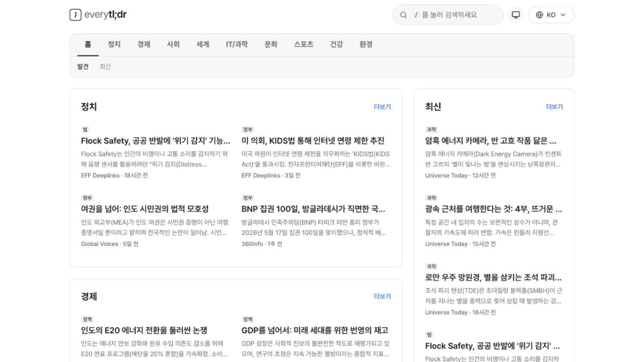Click 더보기 in the 최신 sidebar

554,107
